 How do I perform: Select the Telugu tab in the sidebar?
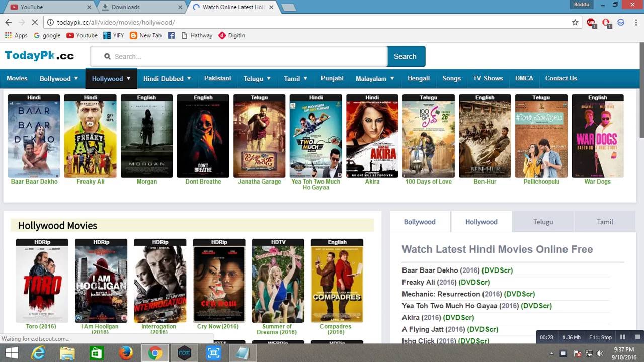coord(543,222)
